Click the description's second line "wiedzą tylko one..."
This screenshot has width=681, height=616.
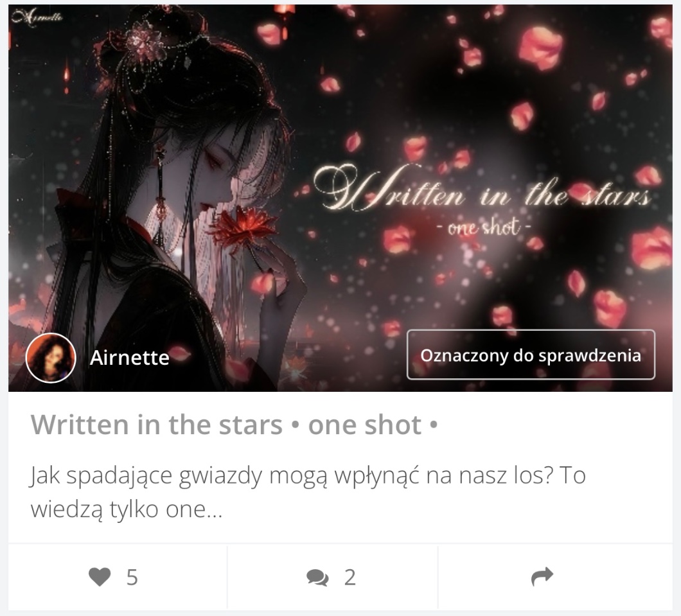pyautogui.click(x=127, y=509)
